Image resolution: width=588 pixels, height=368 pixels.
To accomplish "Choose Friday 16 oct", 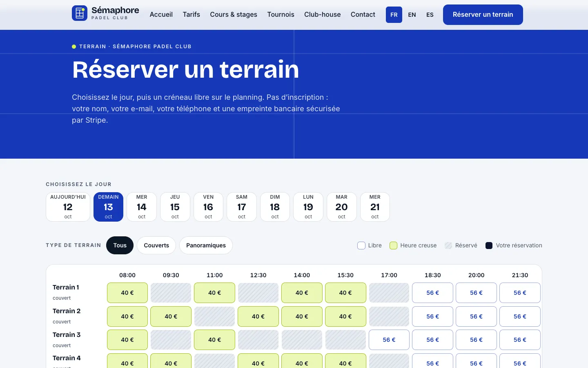I will (x=208, y=207).
